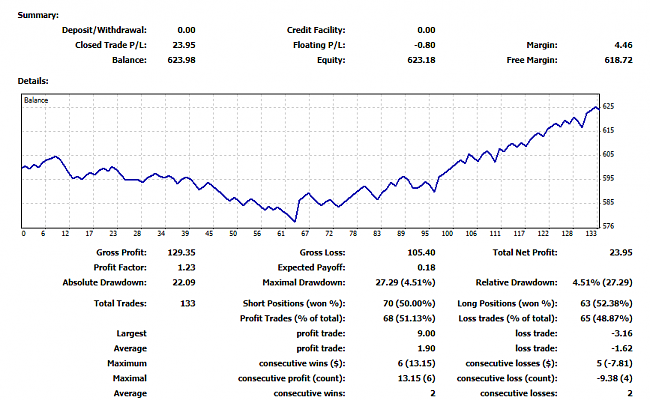This screenshot has height=400, width=650.
Task: Select the "Absolute Drawdown:" label
Action: 104,282
